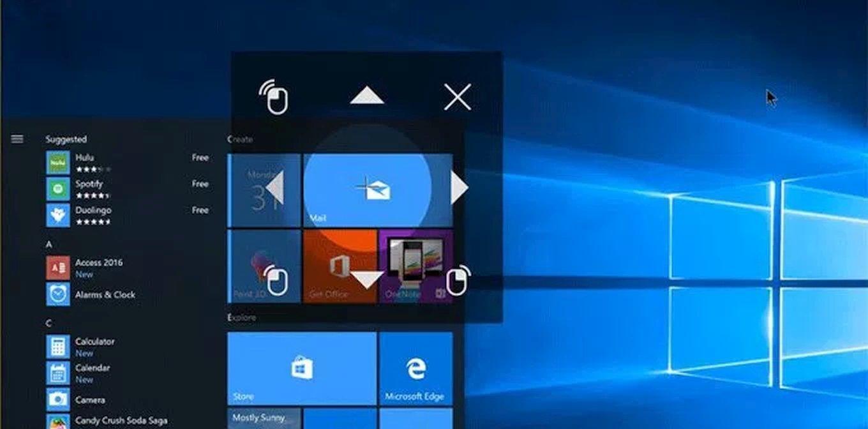Open the Calendar app in list
Viewport: 868px width, 429px height.
pos(93,368)
